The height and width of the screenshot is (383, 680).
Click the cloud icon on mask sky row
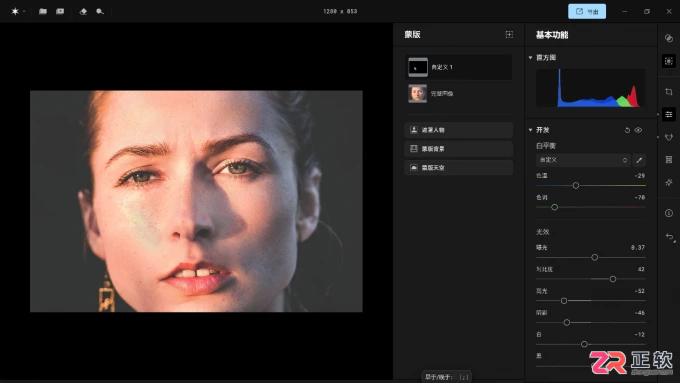[414, 167]
